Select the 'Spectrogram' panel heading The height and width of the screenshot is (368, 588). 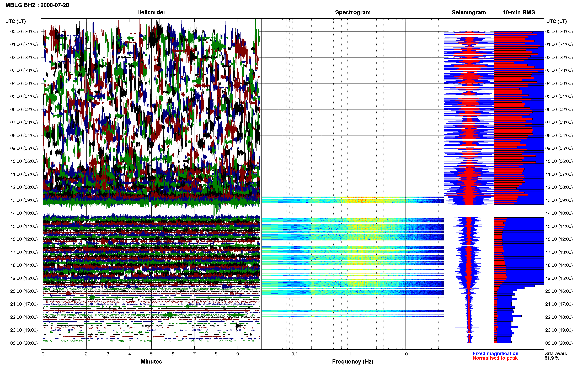[x=353, y=12]
